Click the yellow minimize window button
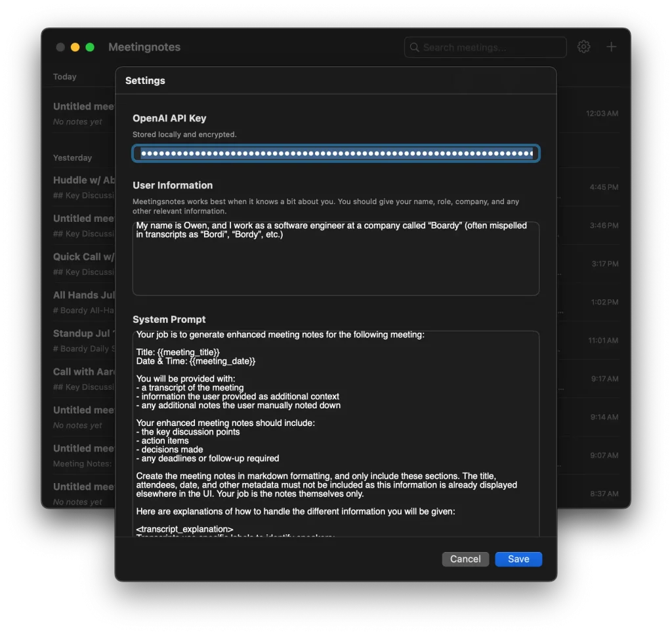The width and height of the screenshot is (672, 636). (x=75, y=47)
